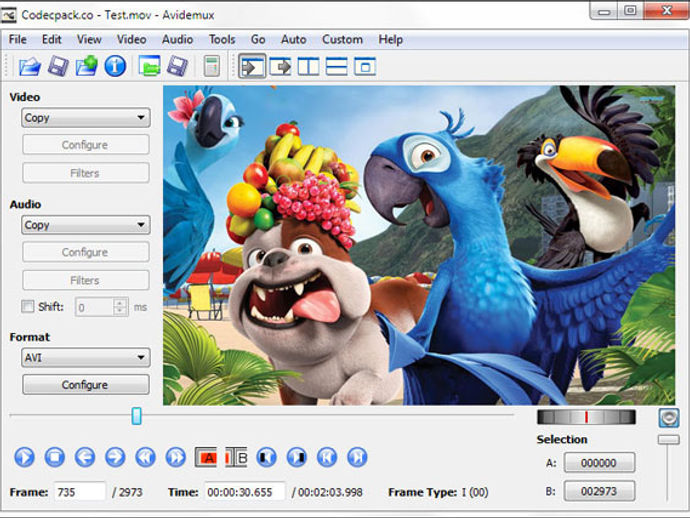This screenshot has height=518, width=690.
Task: Select the output preview mode icon
Action: click(x=280, y=66)
